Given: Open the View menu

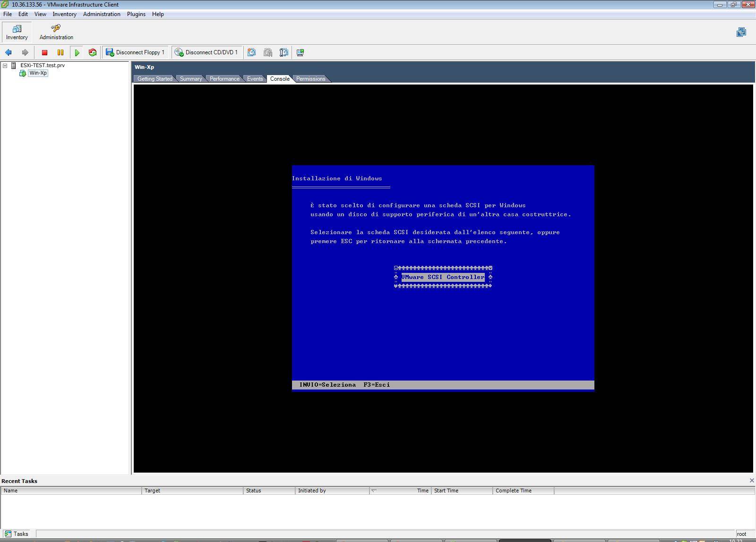Looking at the screenshot, I should (40, 14).
